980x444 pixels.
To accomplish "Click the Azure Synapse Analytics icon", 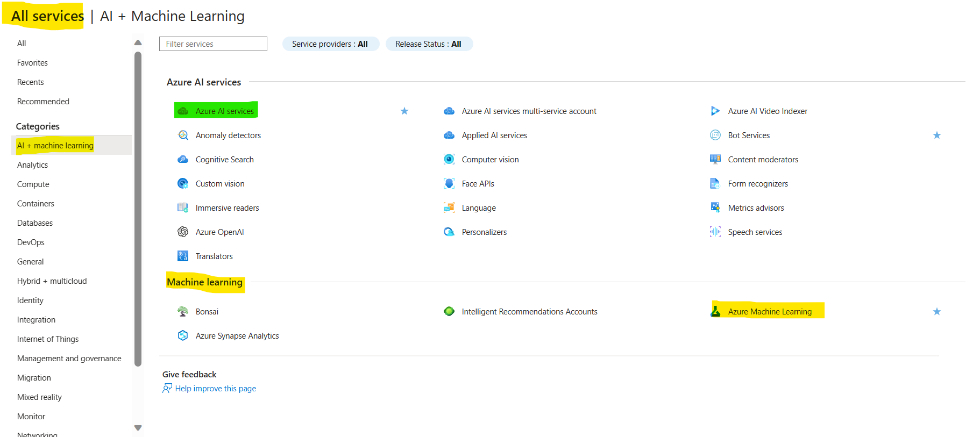I will pos(183,336).
